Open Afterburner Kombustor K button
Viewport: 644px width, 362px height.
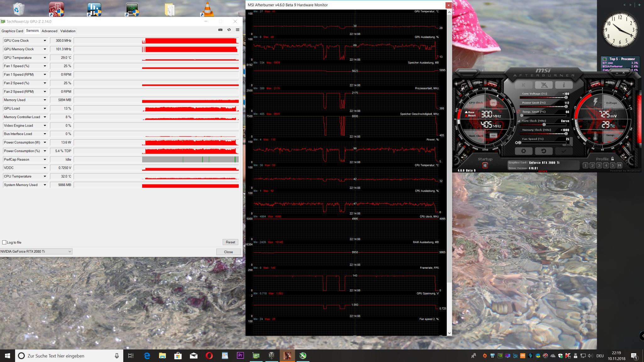pos(524,85)
